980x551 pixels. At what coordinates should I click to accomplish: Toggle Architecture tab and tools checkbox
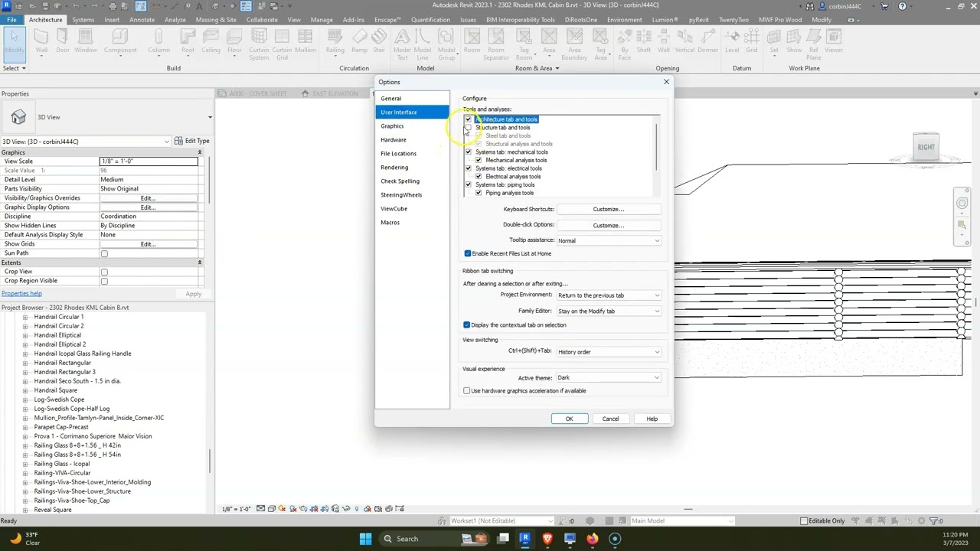click(469, 119)
